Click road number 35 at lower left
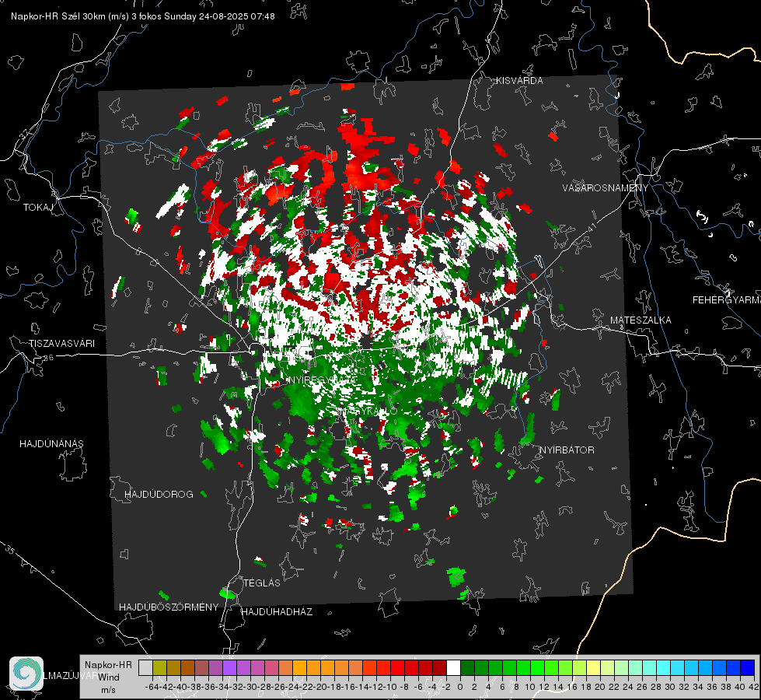Screen dimensions: 761x700 tap(9, 550)
